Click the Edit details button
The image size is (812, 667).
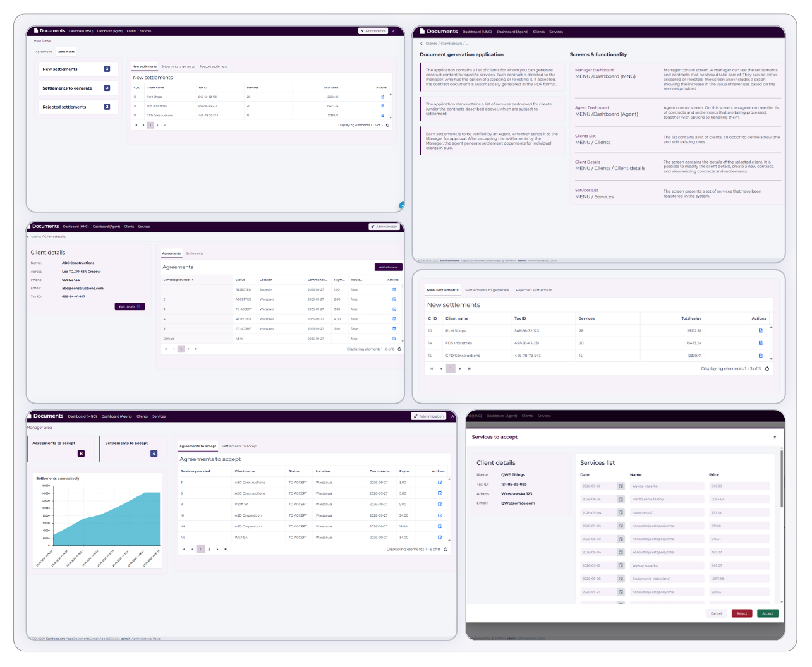point(130,306)
